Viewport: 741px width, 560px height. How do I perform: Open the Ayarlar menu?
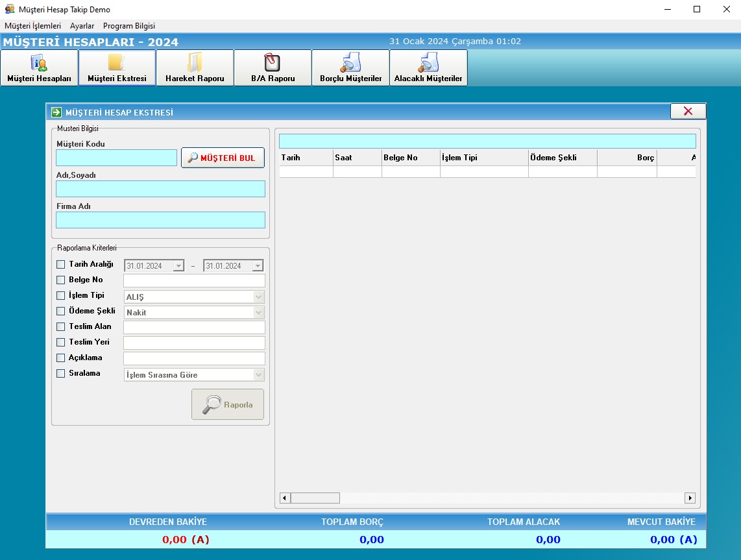tap(82, 26)
